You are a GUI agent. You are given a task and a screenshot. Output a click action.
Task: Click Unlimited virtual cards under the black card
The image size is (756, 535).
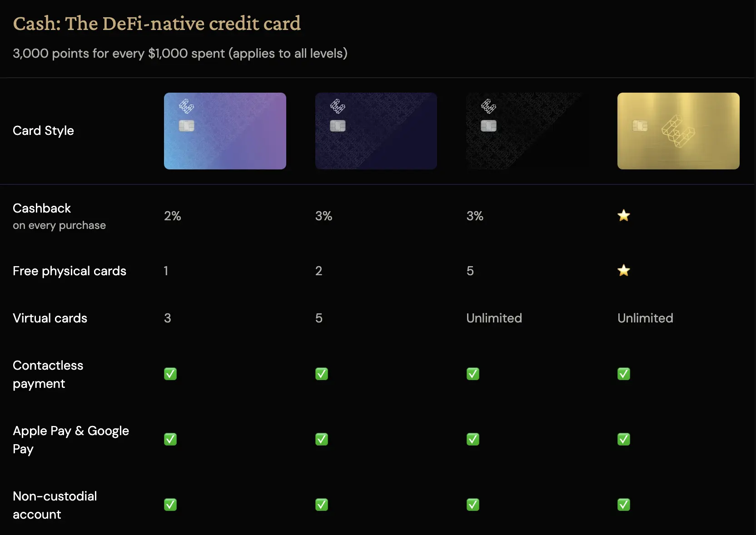click(x=494, y=318)
